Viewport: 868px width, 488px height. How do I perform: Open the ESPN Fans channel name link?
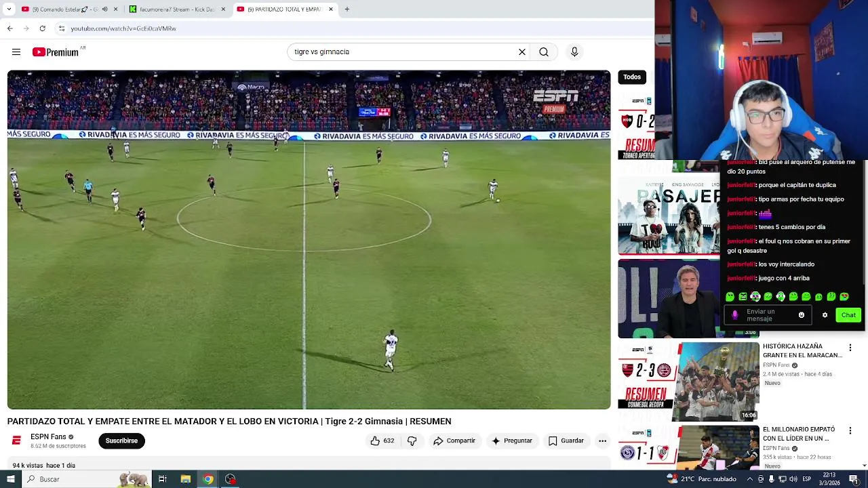(48, 437)
